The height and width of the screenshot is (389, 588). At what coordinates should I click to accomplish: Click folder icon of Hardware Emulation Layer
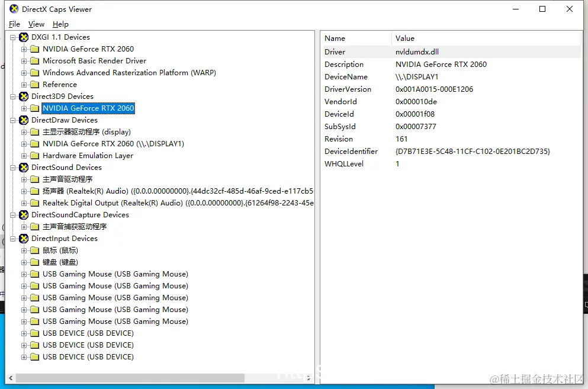point(34,156)
